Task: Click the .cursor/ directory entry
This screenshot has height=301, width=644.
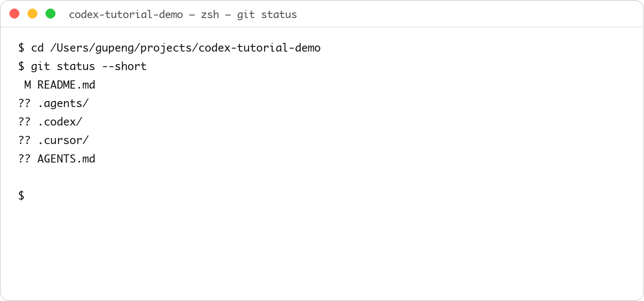Action: [x=63, y=140]
